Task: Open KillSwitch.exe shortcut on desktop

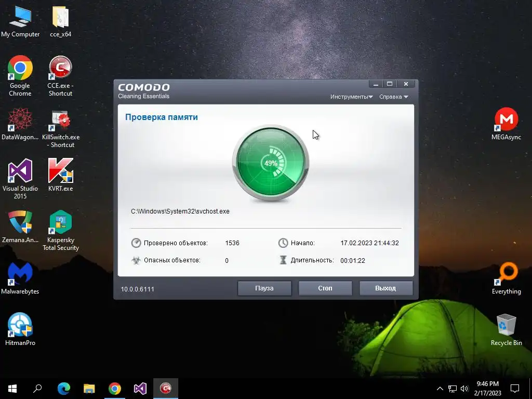Action: [x=61, y=129]
